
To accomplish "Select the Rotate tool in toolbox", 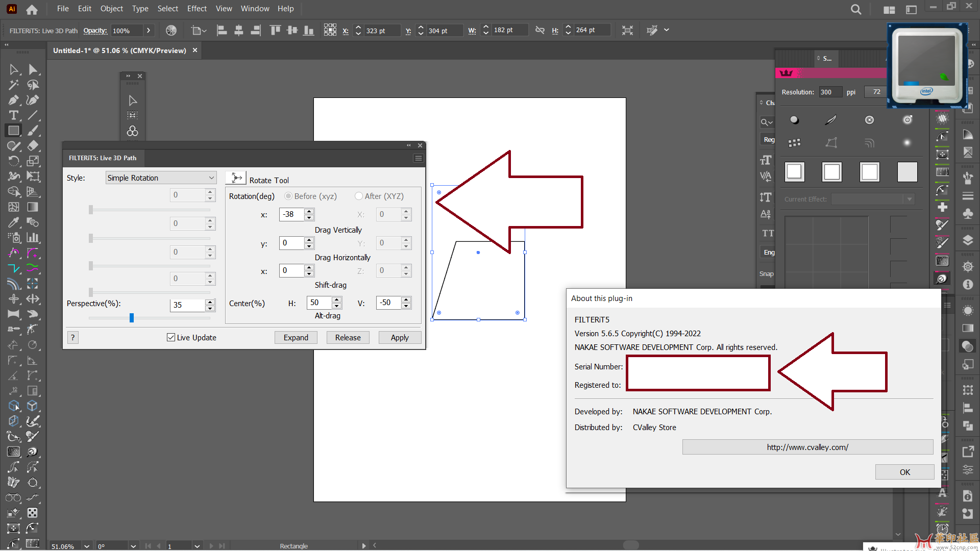I will point(14,161).
